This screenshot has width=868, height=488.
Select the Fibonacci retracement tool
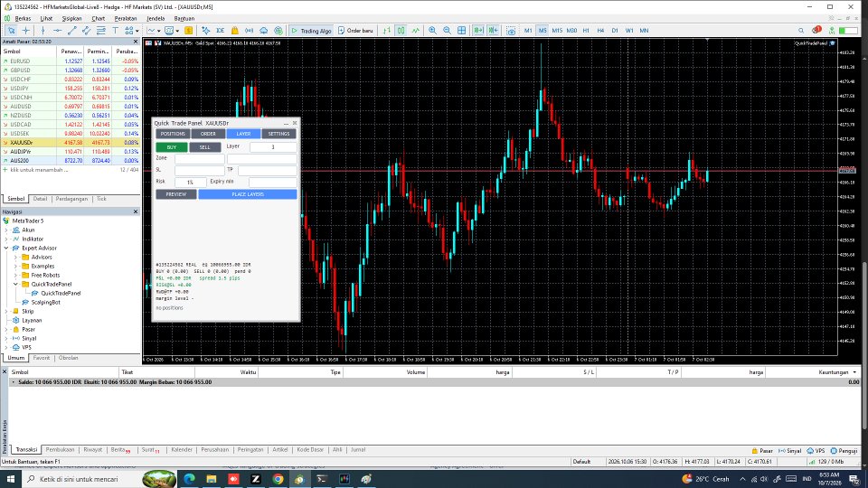click(x=100, y=31)
